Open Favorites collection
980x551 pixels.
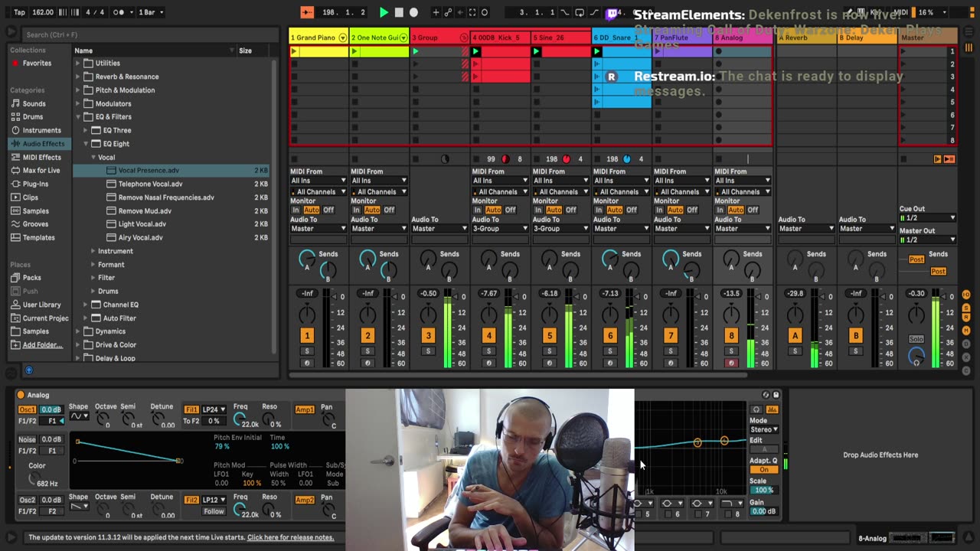36,64
